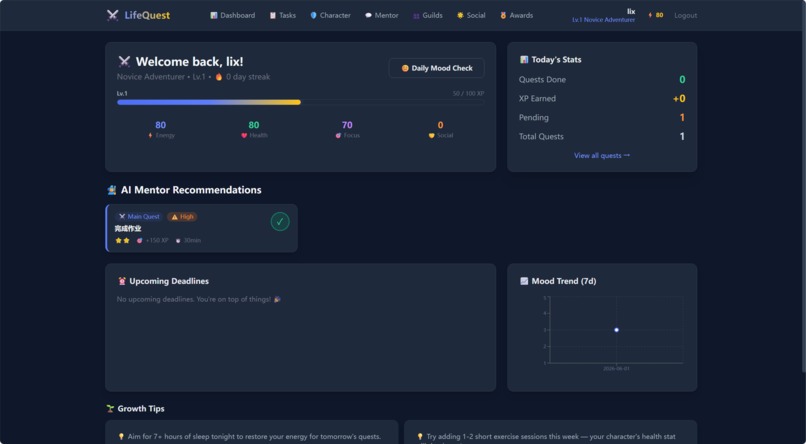The image size is (806, 444).
Task: Click the Pending row in Today's Stats
Action: 602,118
